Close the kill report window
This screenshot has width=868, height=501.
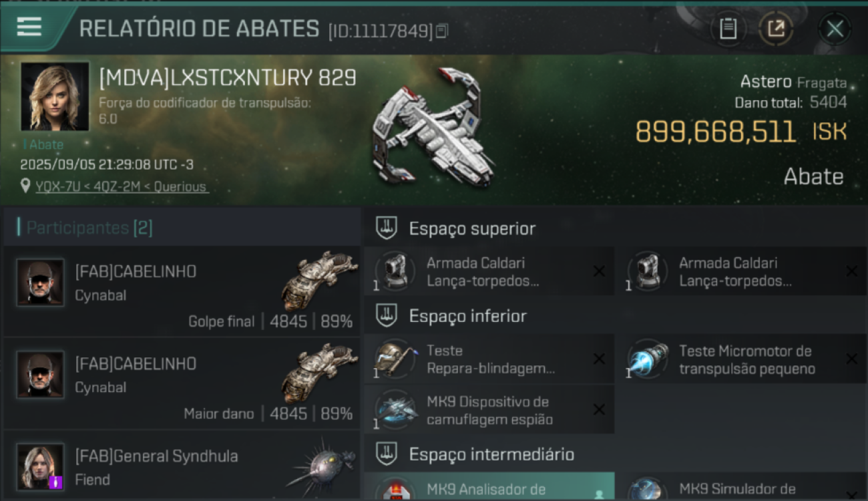(835, 29)
